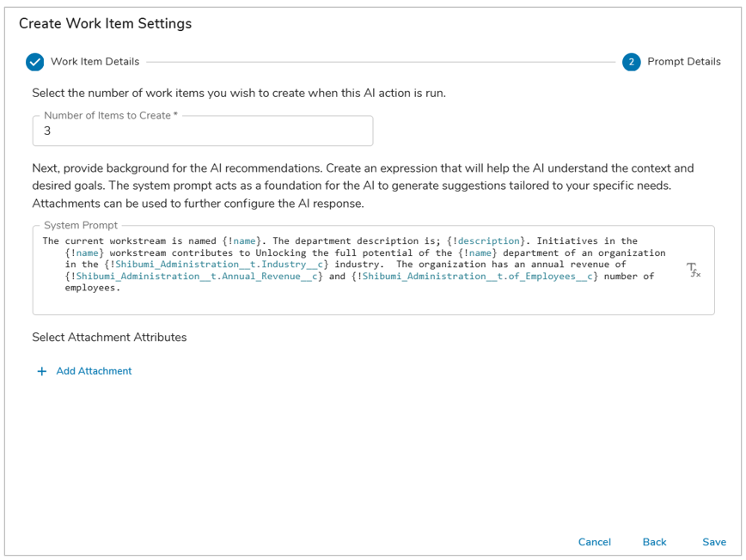The width and height of the screenshot is (746, 560).
Task: Cancel the work item settings dialog
Action: [594, 542]
